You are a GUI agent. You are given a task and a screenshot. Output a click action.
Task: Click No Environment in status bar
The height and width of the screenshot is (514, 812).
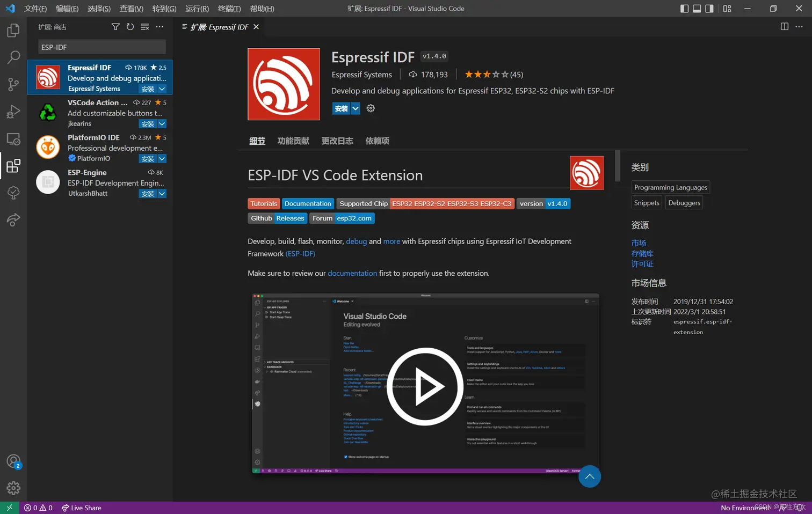tap(745, 508)
